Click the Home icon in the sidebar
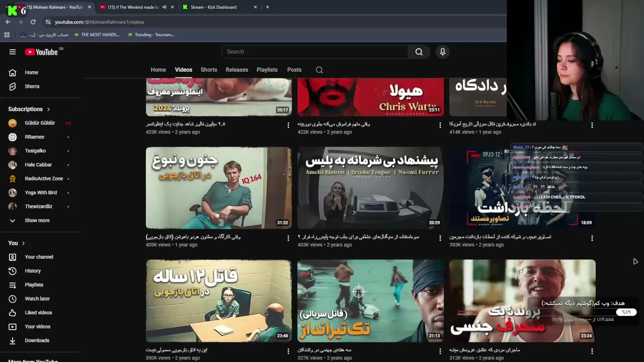This screenshot has width=644, height=362. coord(13,72)
